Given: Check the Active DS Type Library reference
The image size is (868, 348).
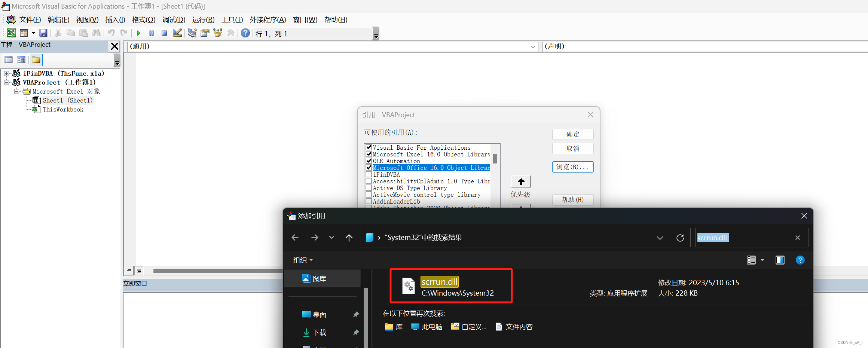Looking at the screenshot, I should coord(369,188).
